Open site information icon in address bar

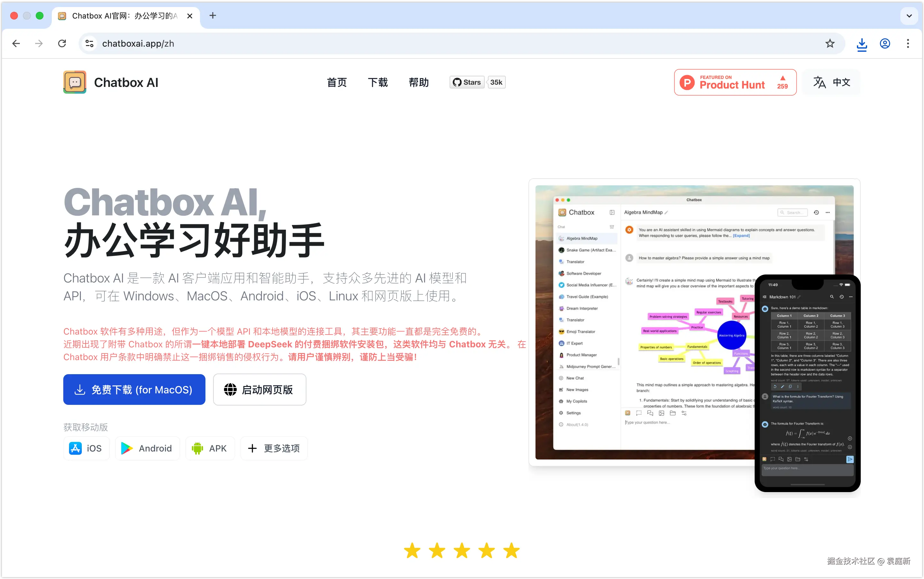tap(89, 44)
